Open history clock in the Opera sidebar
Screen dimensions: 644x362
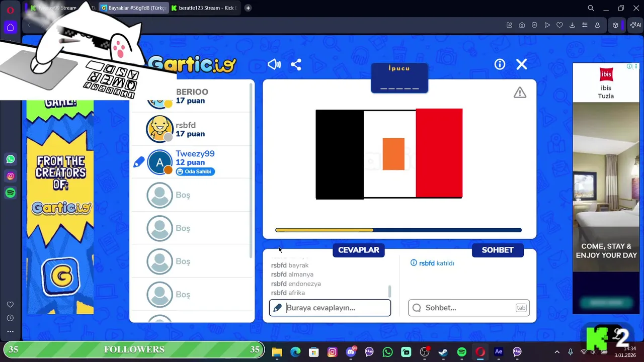(10, 318)
